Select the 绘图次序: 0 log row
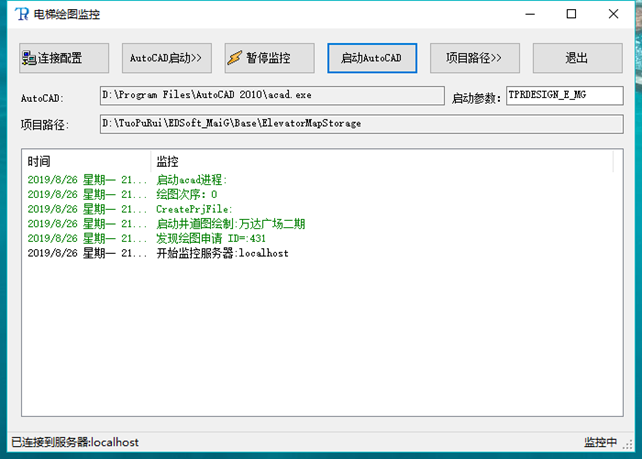642x459 pixels. click(187, 195)
